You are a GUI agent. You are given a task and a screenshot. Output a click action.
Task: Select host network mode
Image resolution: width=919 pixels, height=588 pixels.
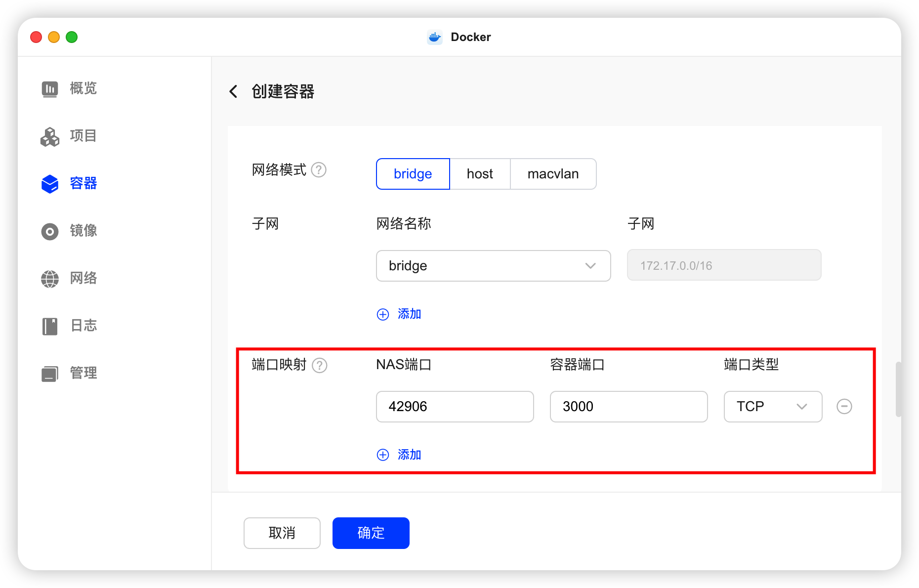tap(480, 174)
